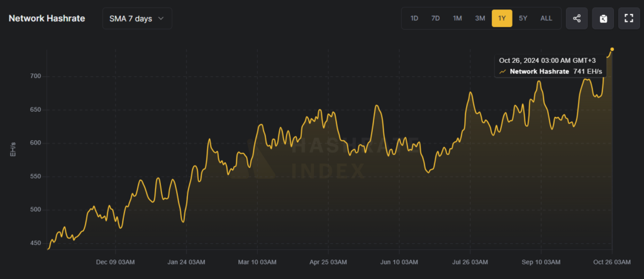The image size is (644, 279).
Task: Select the active 1Y range
Action: coord(502,18)
